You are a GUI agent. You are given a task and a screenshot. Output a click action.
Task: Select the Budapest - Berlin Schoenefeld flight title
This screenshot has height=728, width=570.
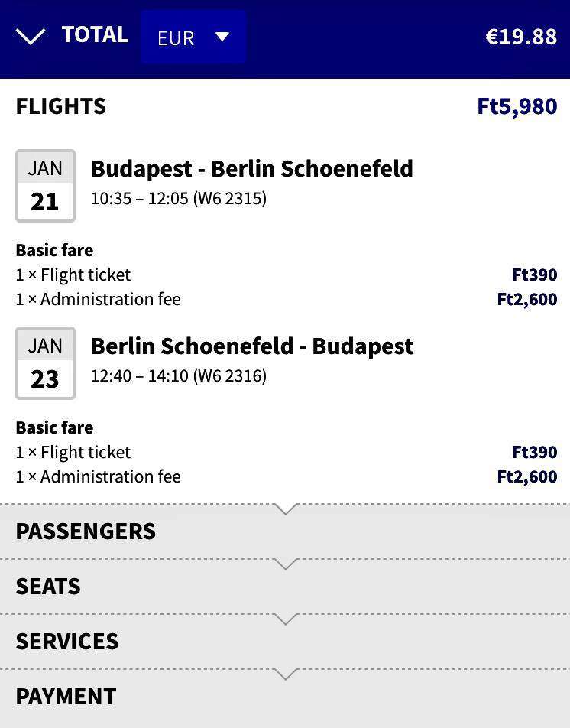252,168
